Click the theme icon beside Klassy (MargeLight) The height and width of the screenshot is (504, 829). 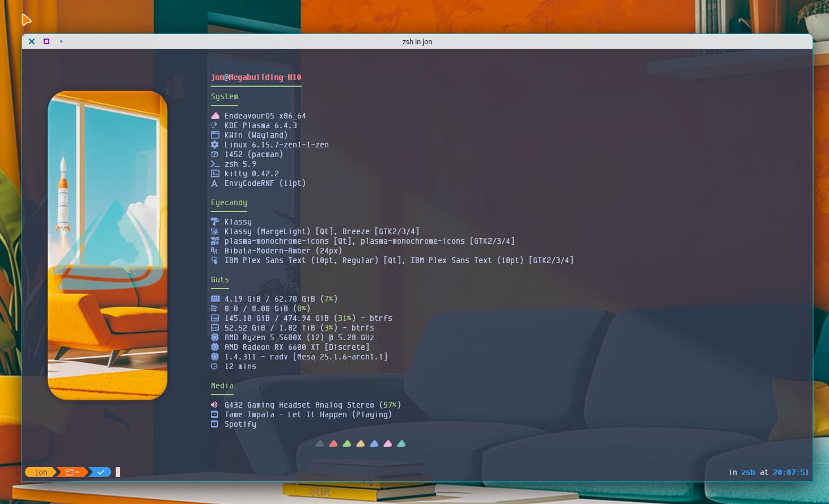coord(214,231)
